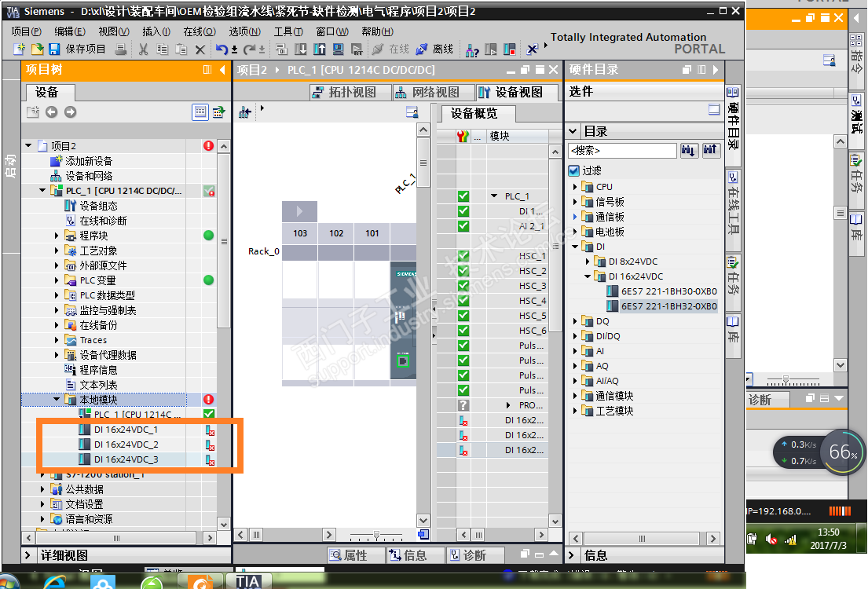Click the compile toolbar icon
Screen dimensions: 868x589
(x=282, y=49)
